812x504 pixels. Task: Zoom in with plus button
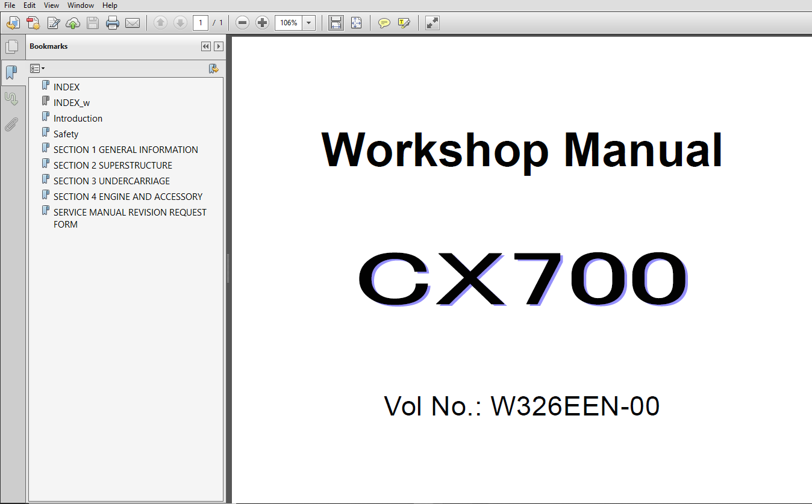click(x=262, y=23)
